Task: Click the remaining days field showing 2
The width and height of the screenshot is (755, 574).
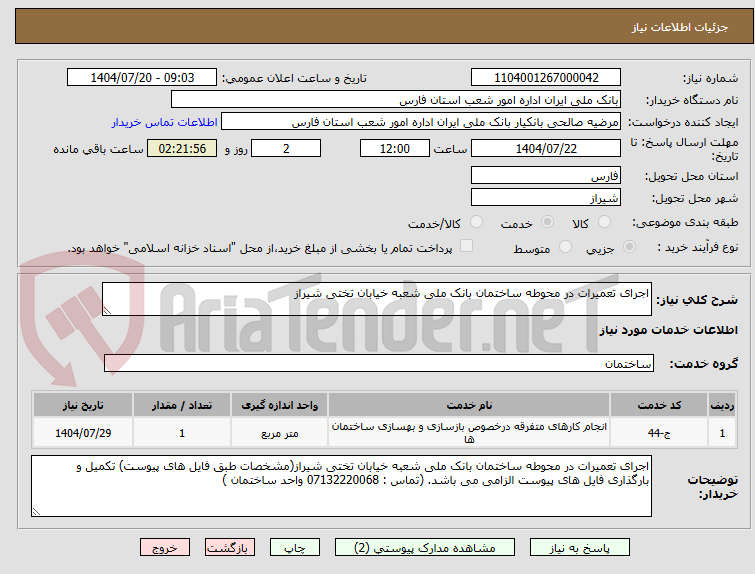Action: (x=286, y=148)
